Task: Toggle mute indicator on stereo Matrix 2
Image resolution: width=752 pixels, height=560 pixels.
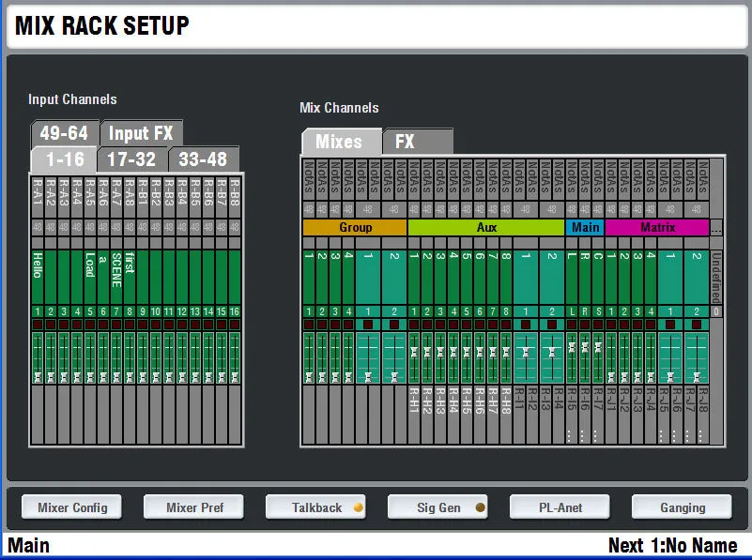Action: point(697,325)
